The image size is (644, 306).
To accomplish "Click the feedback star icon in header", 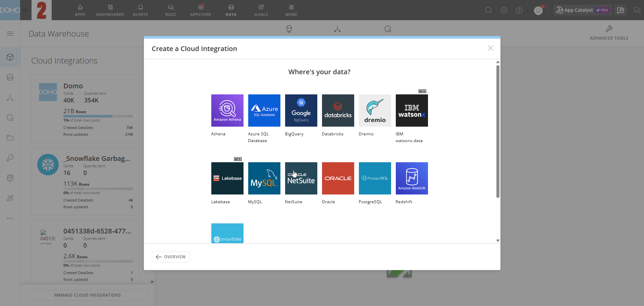I will [x=621, y=10].
